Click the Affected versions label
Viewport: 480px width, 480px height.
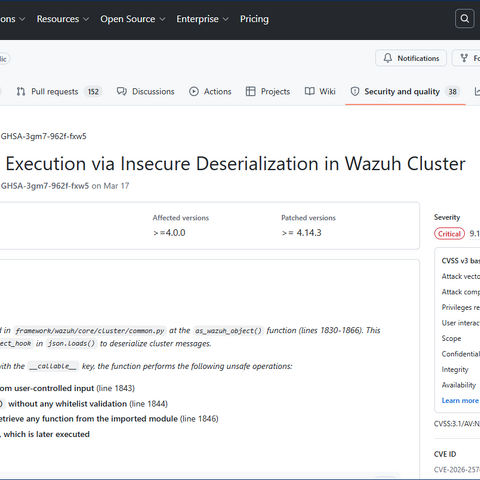pyautogui.click(x=181, y=218)
